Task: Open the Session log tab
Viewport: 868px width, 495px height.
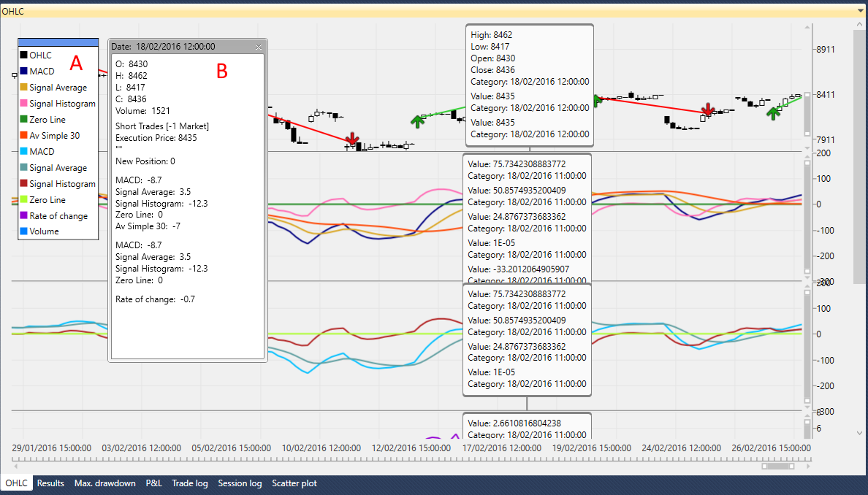Action: coord(240,483)
